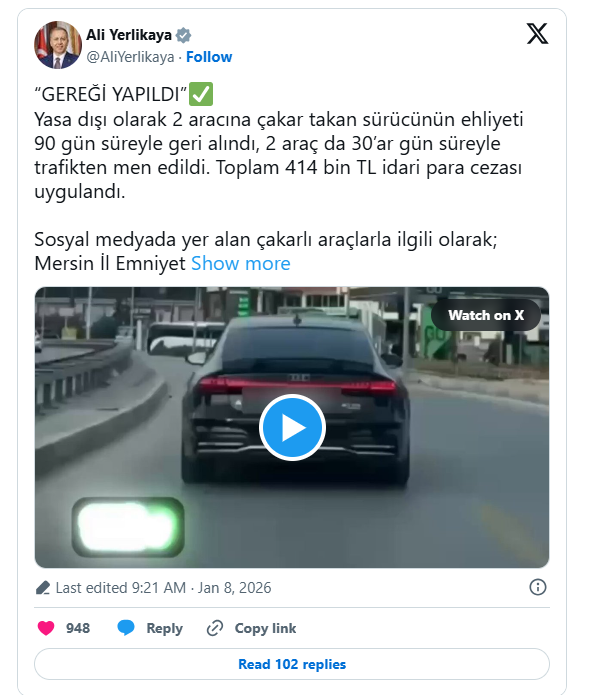Click the @AliYerlikaya handle

(x=130, y=57)
